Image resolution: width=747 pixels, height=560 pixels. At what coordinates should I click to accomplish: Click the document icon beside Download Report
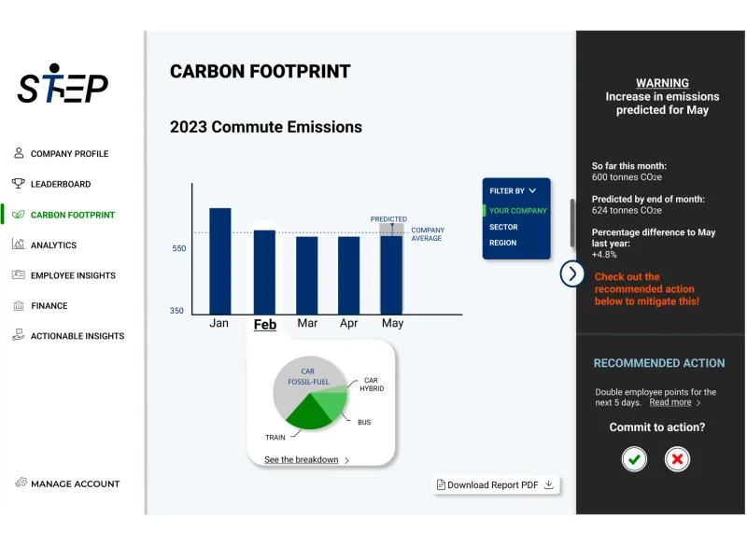tap(441, 484)
